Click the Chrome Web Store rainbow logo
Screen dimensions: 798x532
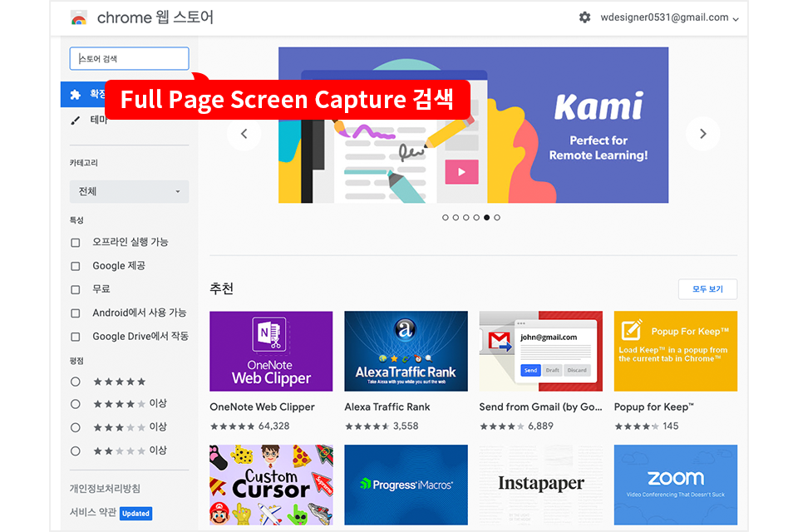point(78,17)
